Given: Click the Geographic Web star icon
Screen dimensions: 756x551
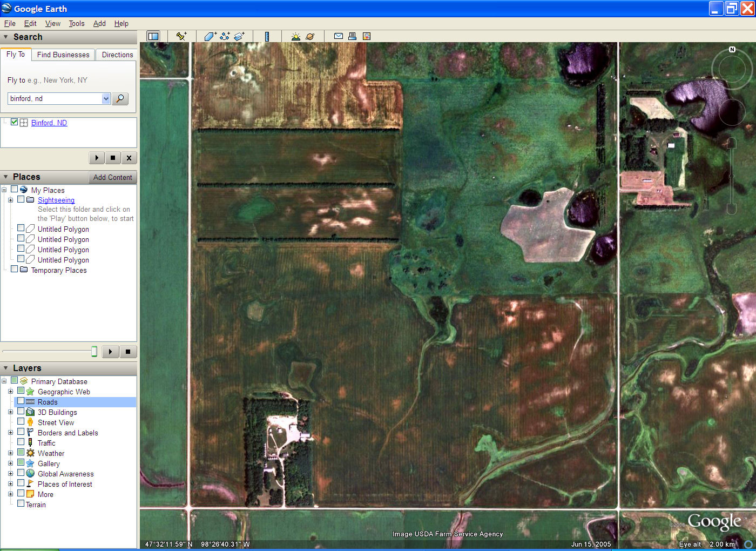Looking at the screenshot, I should pos(30,392).
